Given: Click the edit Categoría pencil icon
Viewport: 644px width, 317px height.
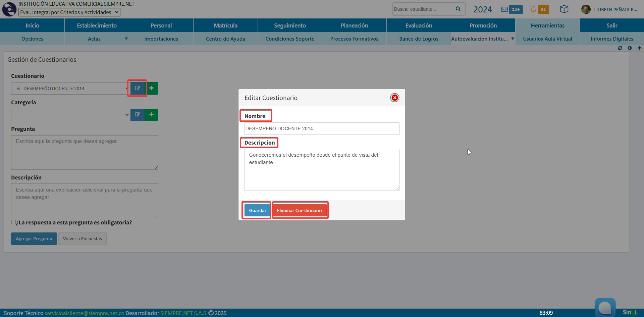Looking at the screenshot, I should (x=138, y=115).
